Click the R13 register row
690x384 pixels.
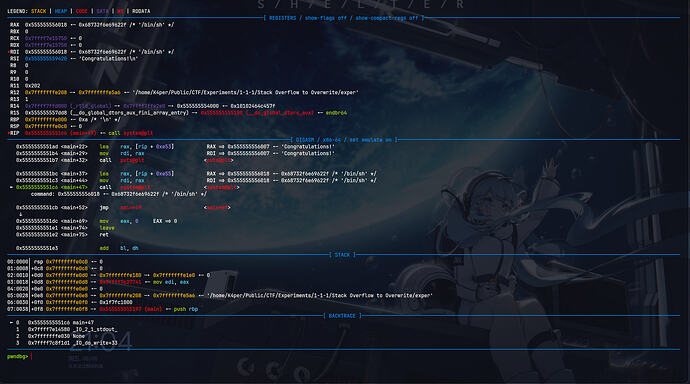pos(19,99)
